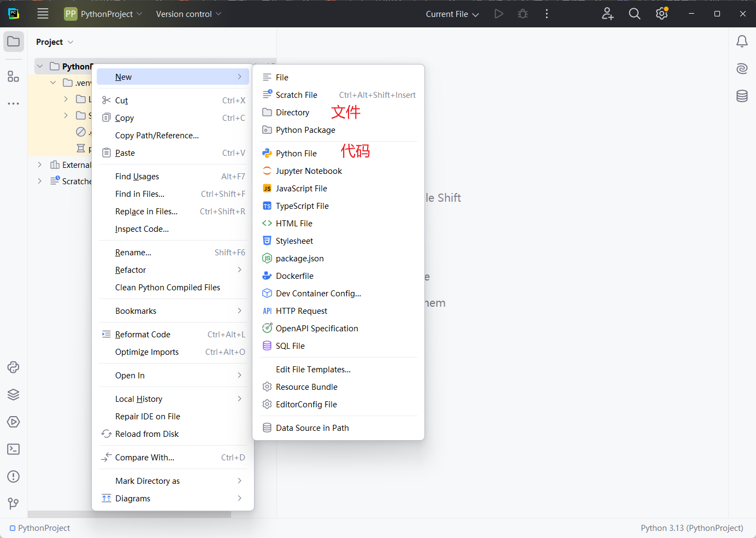Create a new Stylesheet

(x=339, y=241)
